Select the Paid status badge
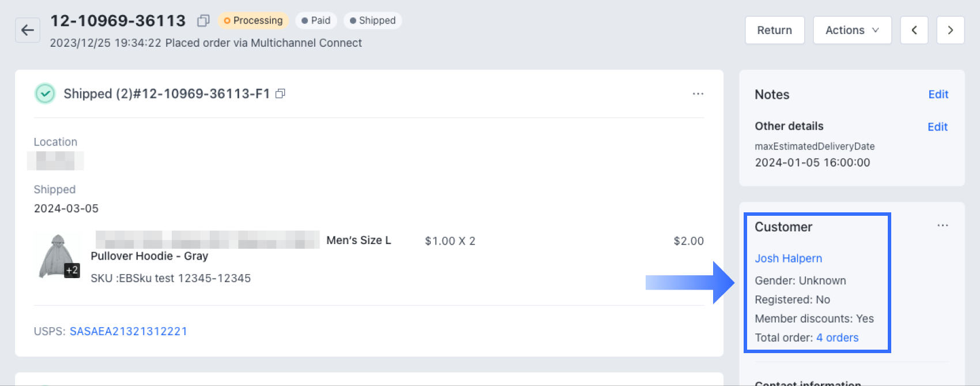This screenshot has height=386, width=980. 316,20
